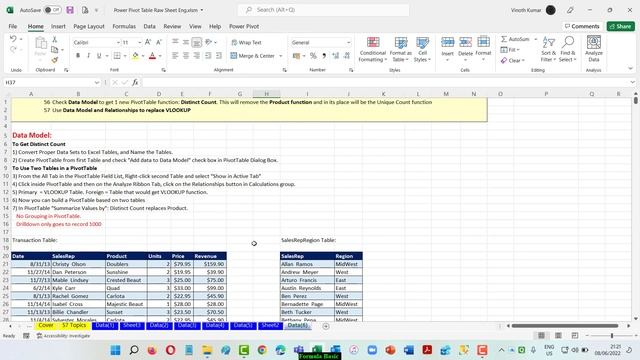This screenshot has height=360, width=640.
Task: Collapse the ribbon chevron
Action: click(x=630, y=69)
